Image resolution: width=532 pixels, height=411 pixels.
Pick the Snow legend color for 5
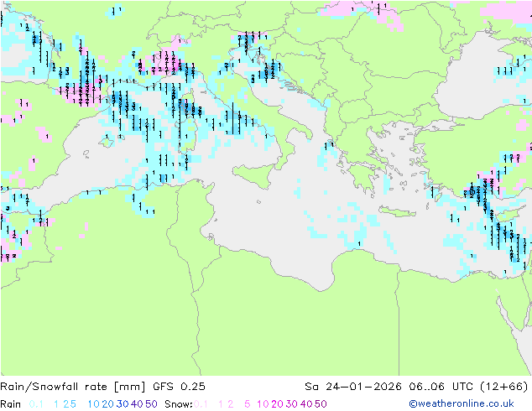click(x=248, y=404)
